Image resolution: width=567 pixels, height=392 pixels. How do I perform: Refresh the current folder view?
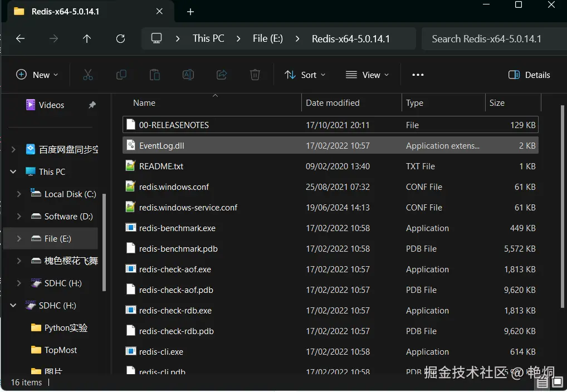coord(120,39)
